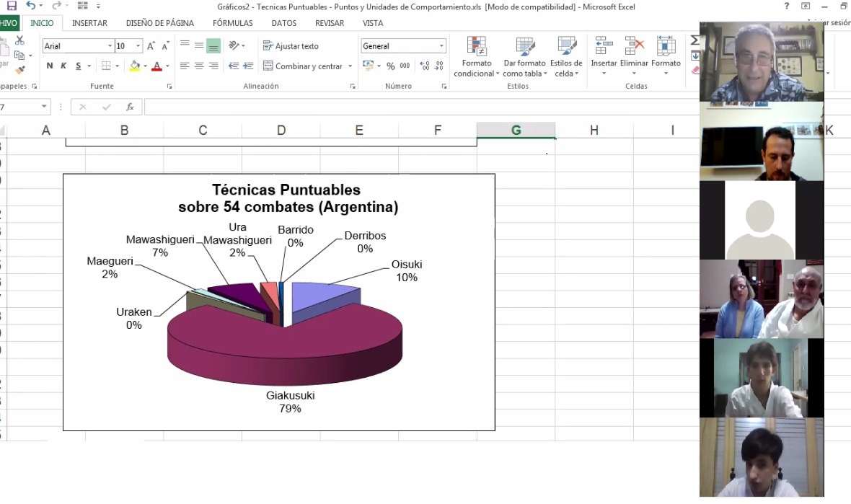Image resolution: width=851 pixels, height=504 pixels.
Task: Open the FÓRMULAS ribbon tab
Action: pos(232,23)
